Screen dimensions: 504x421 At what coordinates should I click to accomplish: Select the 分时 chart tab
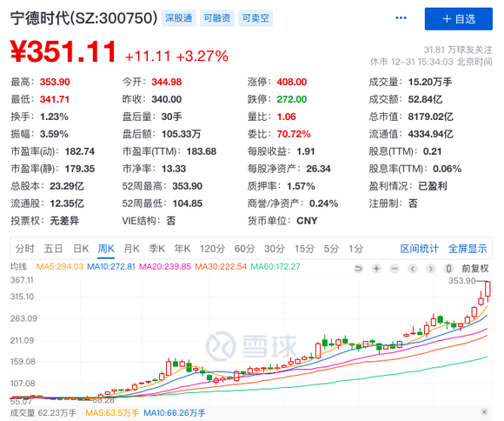tap(24, 249)
